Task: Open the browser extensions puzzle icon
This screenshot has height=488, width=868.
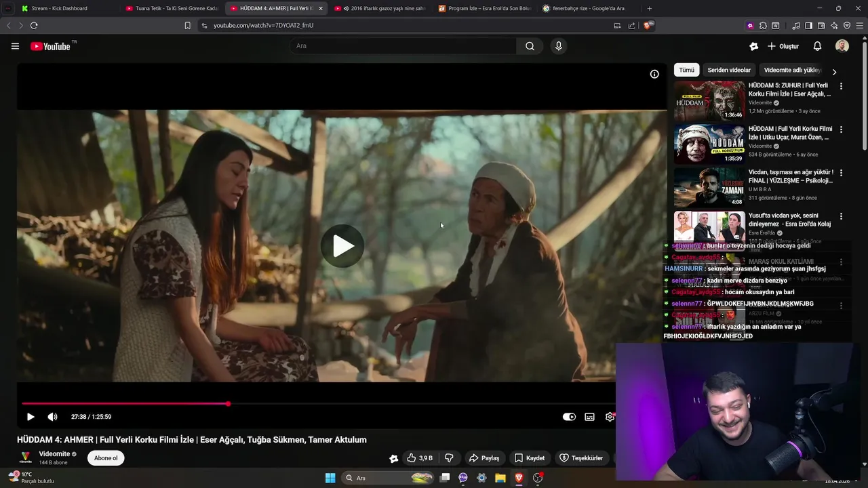Action: tap(763, 26)
